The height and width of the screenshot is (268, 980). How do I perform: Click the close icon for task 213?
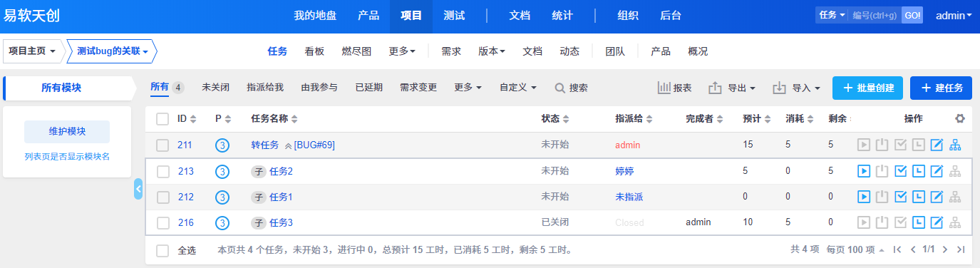(882, 171)
